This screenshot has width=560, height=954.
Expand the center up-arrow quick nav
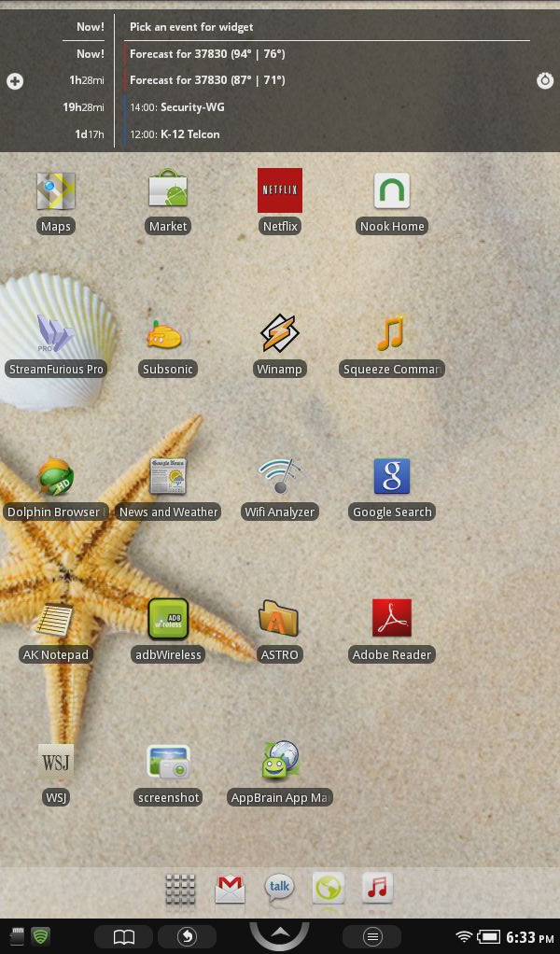[280, 935]
